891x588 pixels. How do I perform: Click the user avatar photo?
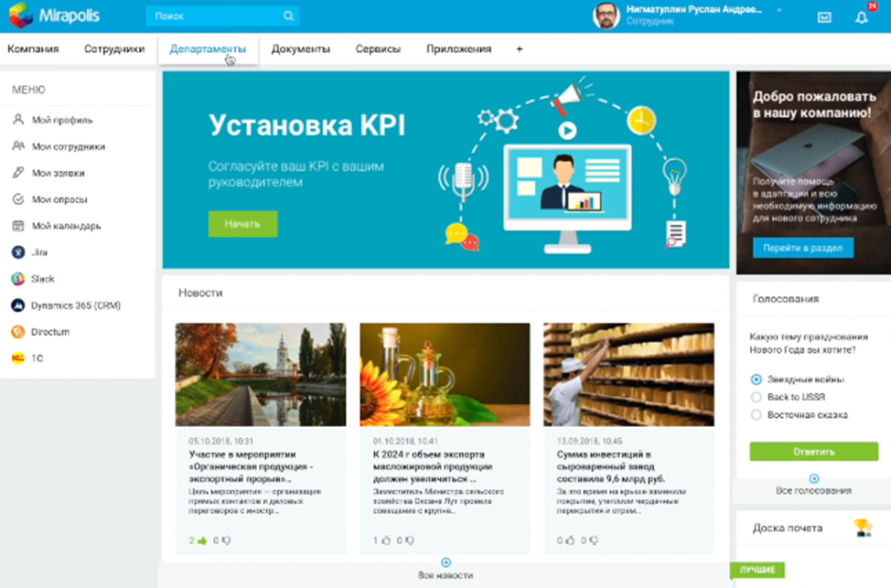(x=606, y=16)
